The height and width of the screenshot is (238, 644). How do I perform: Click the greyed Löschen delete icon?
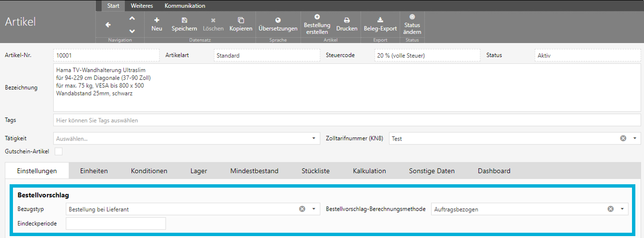coord(213,24)
